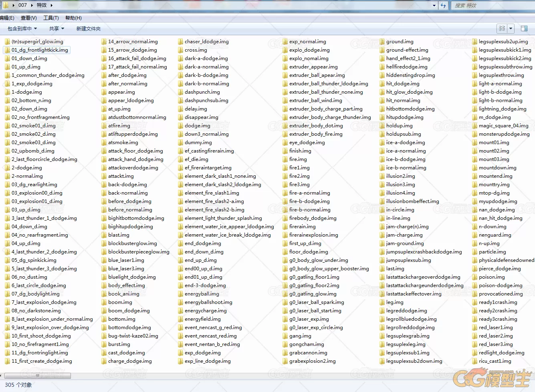This screenshot has height=392, width=535.
Task: Select the file name 02_no_frontfragment.img
Action: pos(40,117)
